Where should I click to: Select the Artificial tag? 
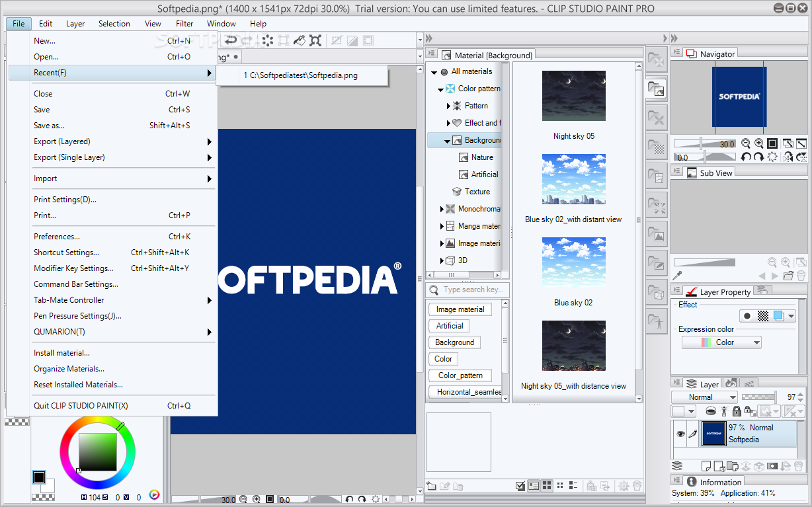(450, 326)
